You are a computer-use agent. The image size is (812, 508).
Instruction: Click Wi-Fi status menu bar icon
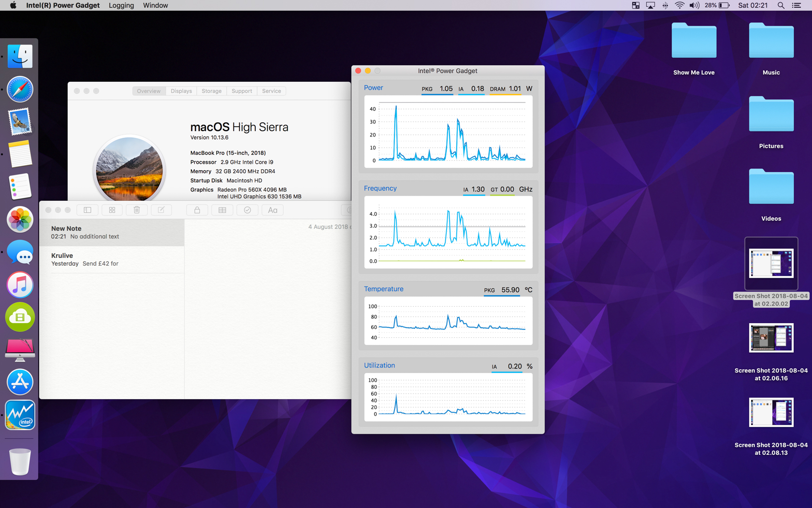pos(680,5)
